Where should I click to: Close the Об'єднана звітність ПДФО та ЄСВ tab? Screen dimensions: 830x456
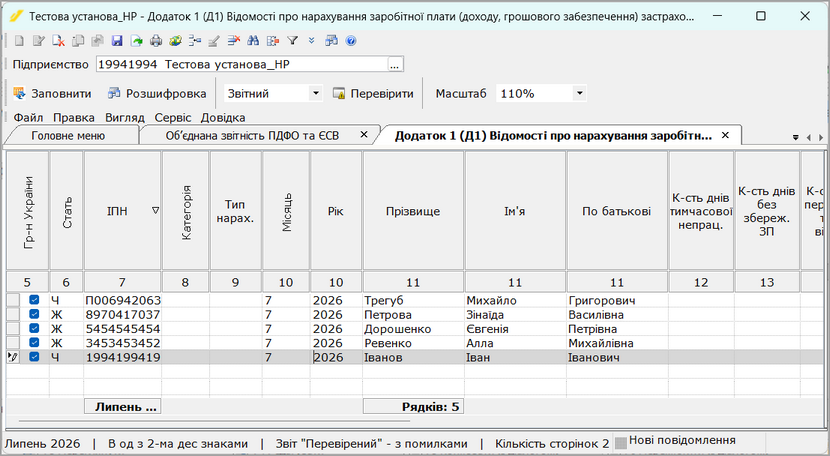point(364,135)
